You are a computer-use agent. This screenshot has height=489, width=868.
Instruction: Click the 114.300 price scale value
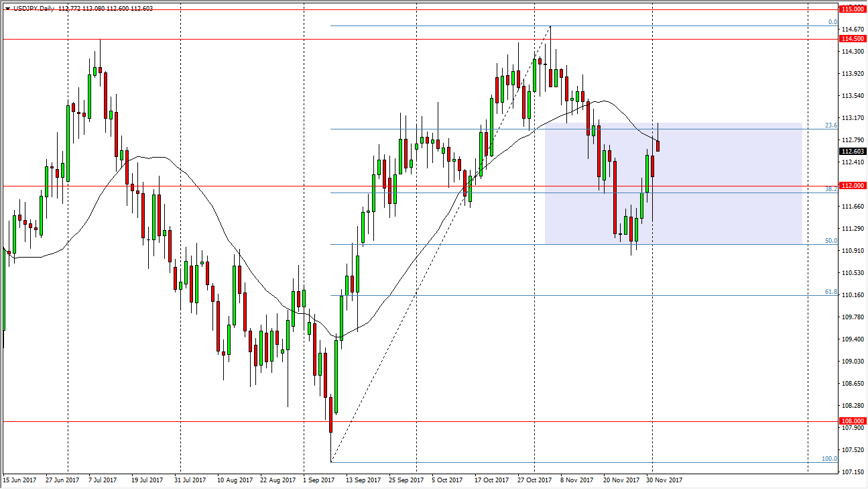coord(854,52)
